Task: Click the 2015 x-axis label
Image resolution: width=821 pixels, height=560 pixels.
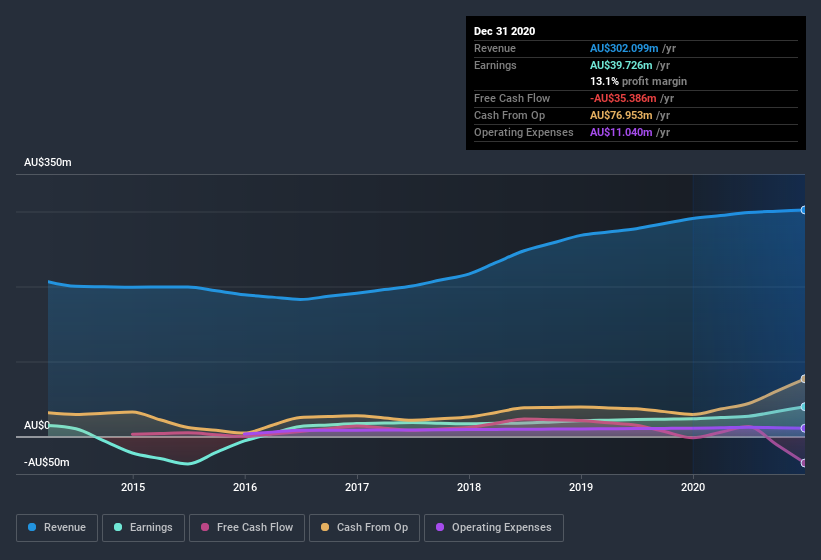Action: click(x=133, y=487)
